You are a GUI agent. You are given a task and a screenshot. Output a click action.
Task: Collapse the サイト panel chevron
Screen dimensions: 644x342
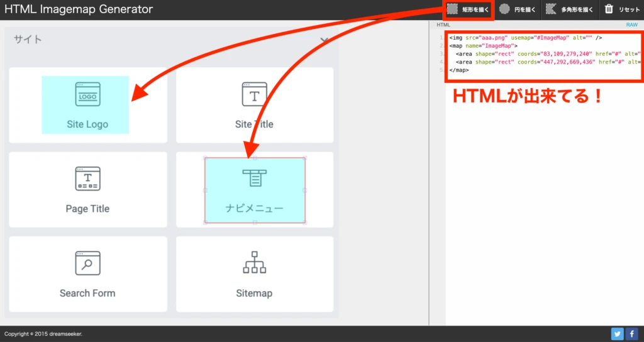pyautogui.click(x=325, y=40)
